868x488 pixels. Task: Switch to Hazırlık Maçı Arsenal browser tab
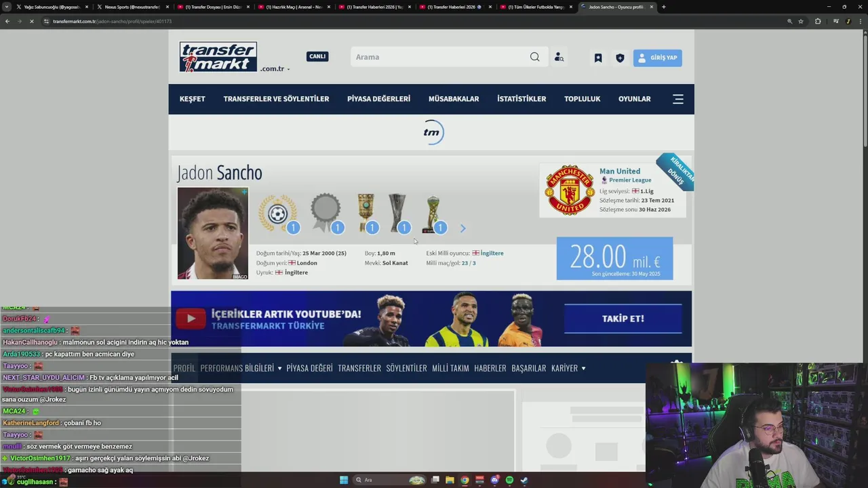pos(294,7)
